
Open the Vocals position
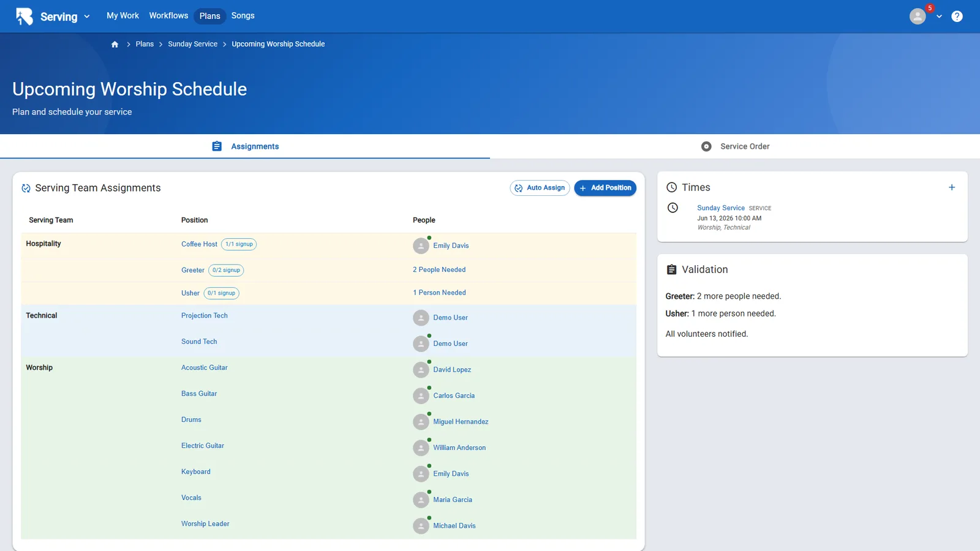pyautogui.click(x=191, y=498)
